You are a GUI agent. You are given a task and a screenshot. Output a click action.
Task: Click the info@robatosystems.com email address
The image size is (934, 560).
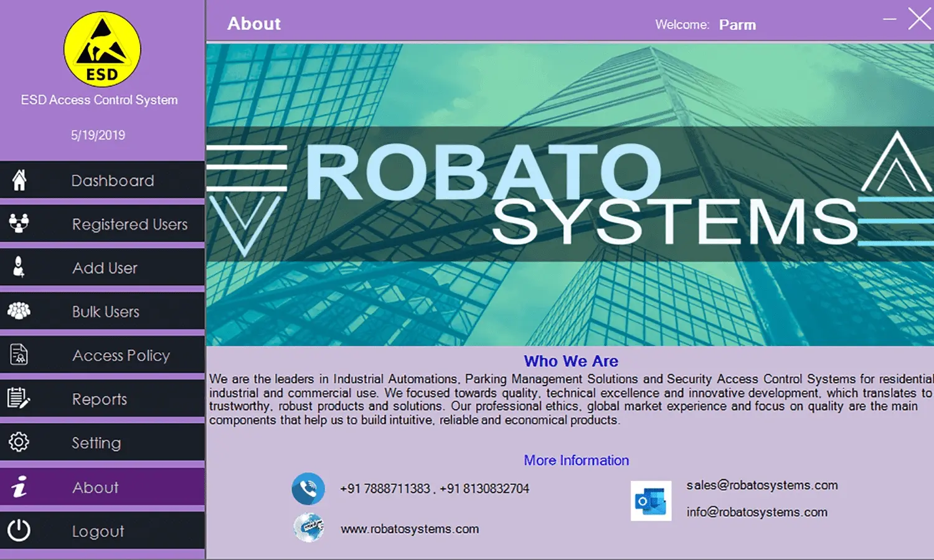[757, 512]
